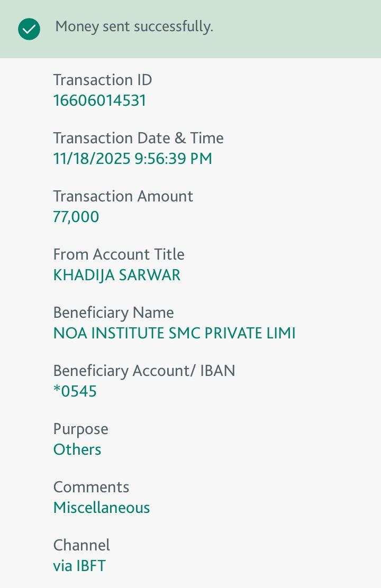The height and width of the screenshot is (588, 381).
Task: Select the Miscellaneous comment text
Action: pos(102,508)
